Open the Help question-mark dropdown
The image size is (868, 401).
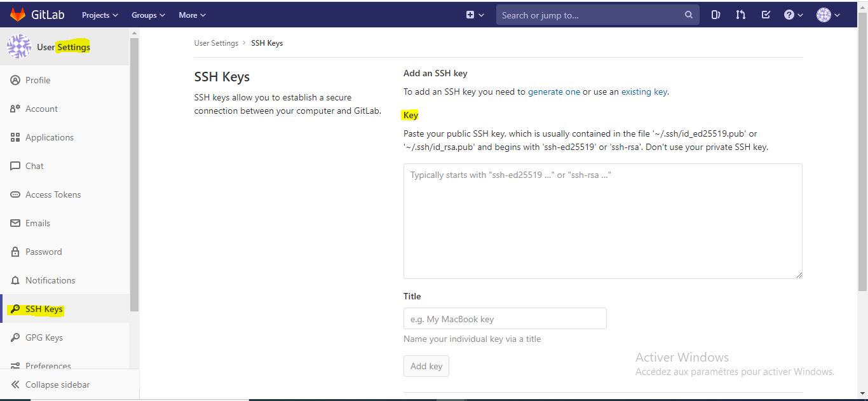click(x=793, y=15)
